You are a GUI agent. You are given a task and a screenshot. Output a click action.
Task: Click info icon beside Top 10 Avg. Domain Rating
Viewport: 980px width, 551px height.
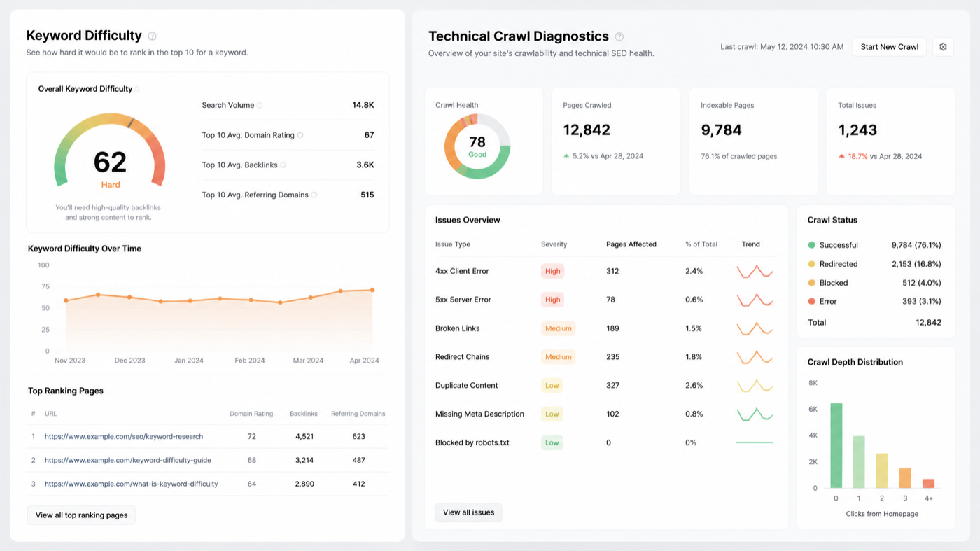(x=300, y=135)
